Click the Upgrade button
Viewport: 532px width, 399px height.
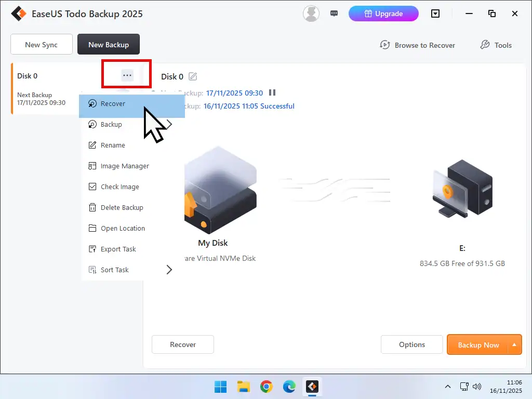[383, 14]
